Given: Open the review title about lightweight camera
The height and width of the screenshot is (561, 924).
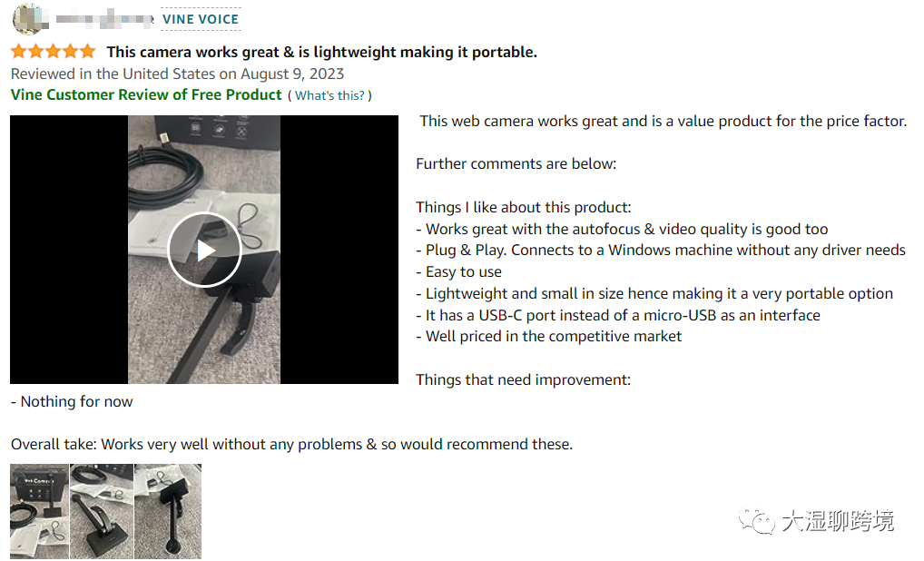Looking at the screenshot, I should click(321, 52).
